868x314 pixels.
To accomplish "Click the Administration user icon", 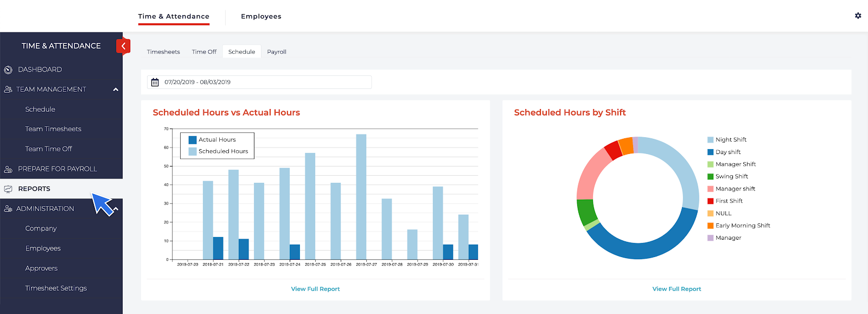I will (8, 209).
